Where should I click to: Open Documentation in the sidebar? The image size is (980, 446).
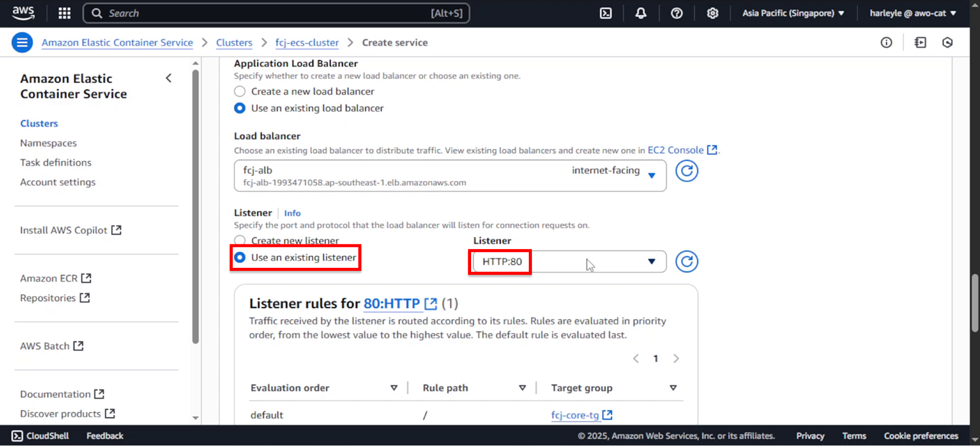(x=62, y=394)
